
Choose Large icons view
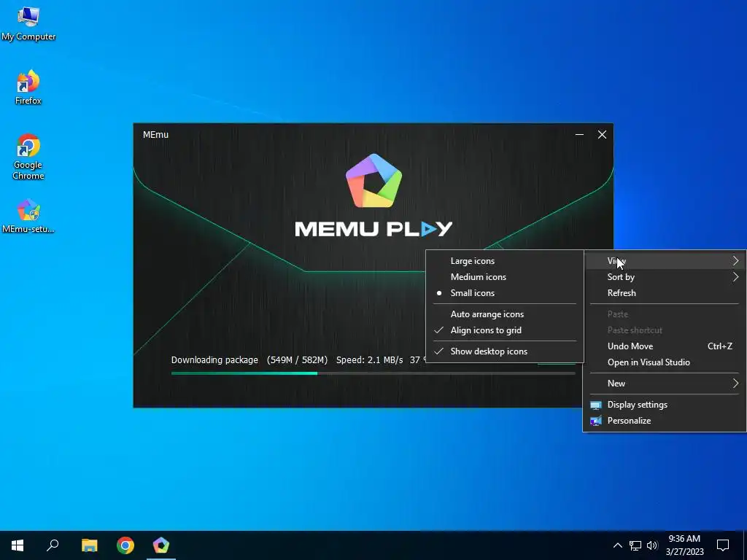[x=505, y=261]
